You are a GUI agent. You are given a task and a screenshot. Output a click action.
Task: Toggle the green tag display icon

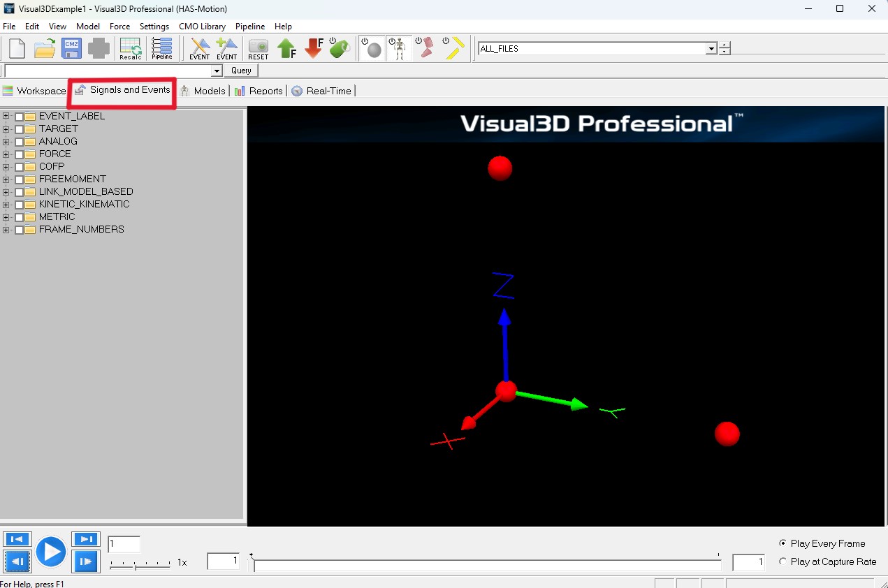[x=340, y=48]
